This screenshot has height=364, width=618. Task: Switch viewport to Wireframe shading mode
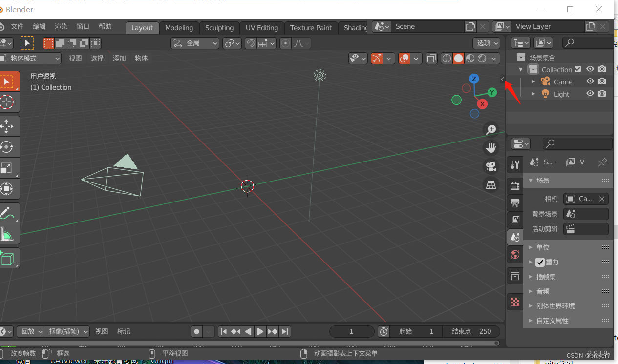[447, 58]
